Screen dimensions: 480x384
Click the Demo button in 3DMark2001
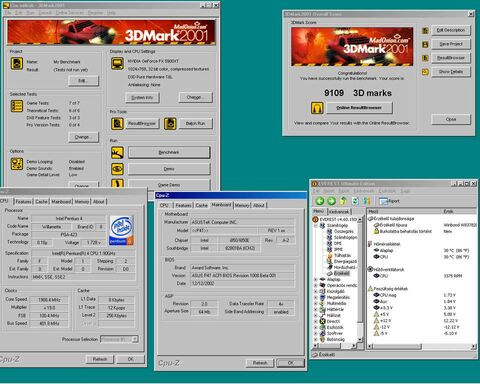pyautogui.click(x=169, y=169)
